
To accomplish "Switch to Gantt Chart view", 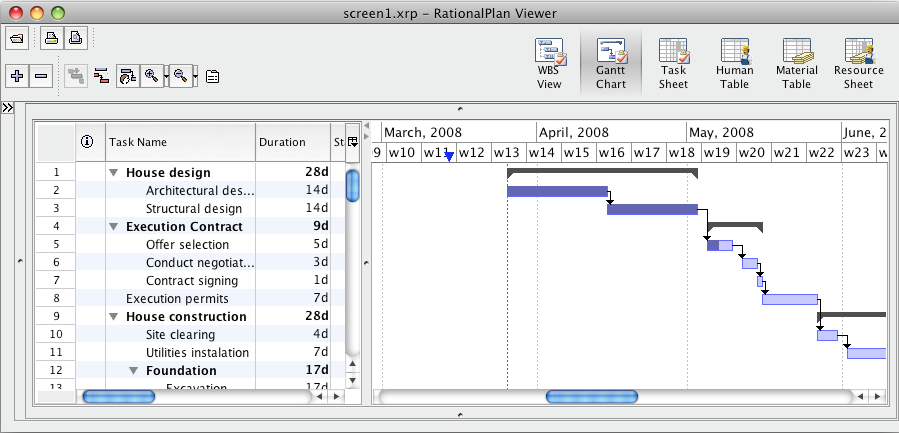I will pos(611,63).
